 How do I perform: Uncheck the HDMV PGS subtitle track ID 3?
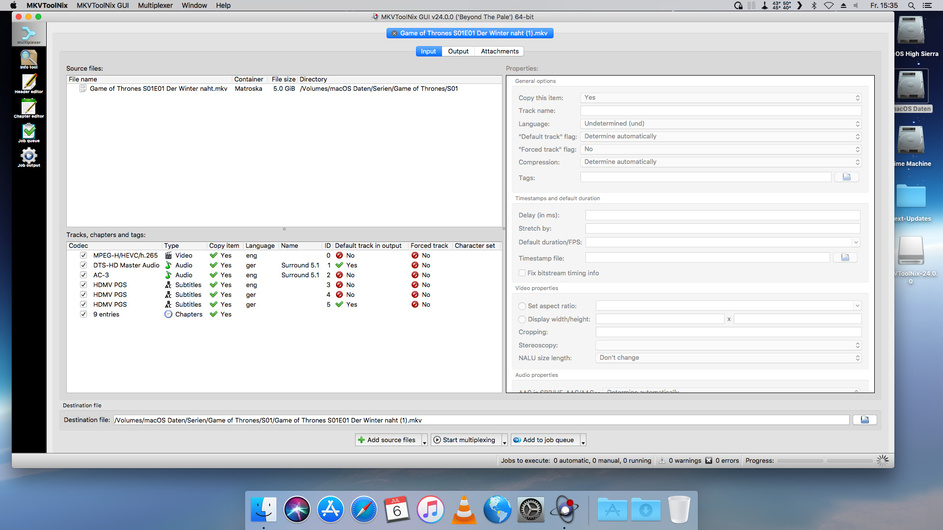pyautogui.click(x=84, y=285)
